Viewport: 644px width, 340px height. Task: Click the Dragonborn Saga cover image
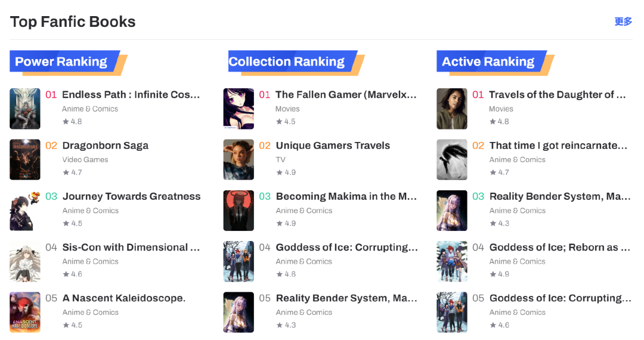point(25,159)
